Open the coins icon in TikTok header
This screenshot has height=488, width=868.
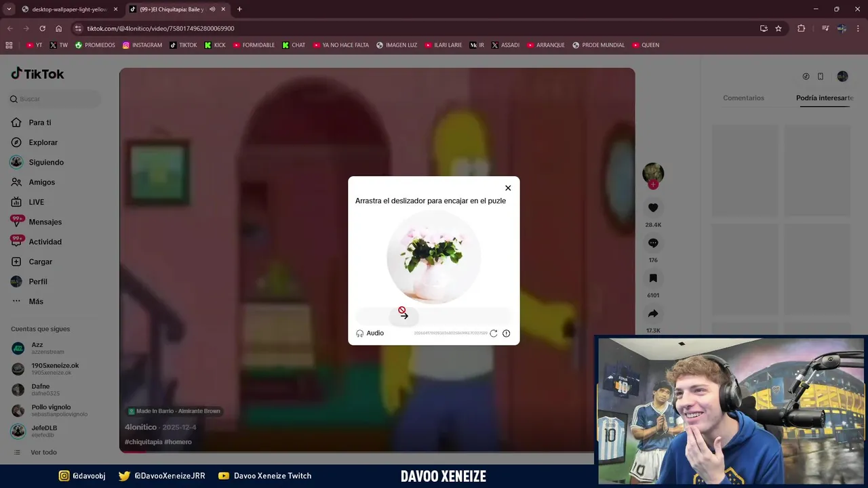(806, 77)
